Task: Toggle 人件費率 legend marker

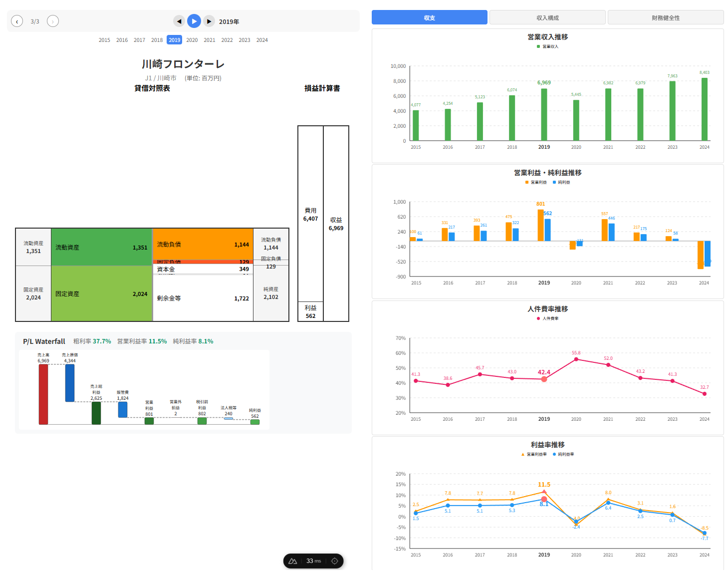Action: pyautogui.click(x=548, y=318)
